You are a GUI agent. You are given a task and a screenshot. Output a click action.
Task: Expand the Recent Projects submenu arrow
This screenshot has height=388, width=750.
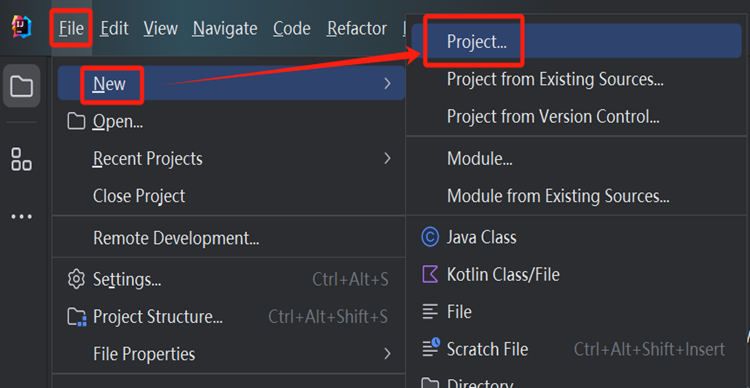387,158
